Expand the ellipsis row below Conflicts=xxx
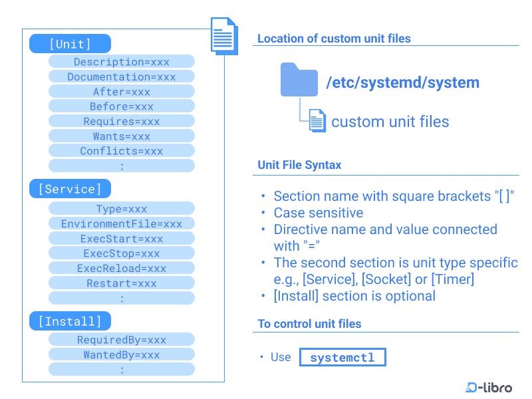The width and height of the screenshot is (532, 399). point(121,166)
